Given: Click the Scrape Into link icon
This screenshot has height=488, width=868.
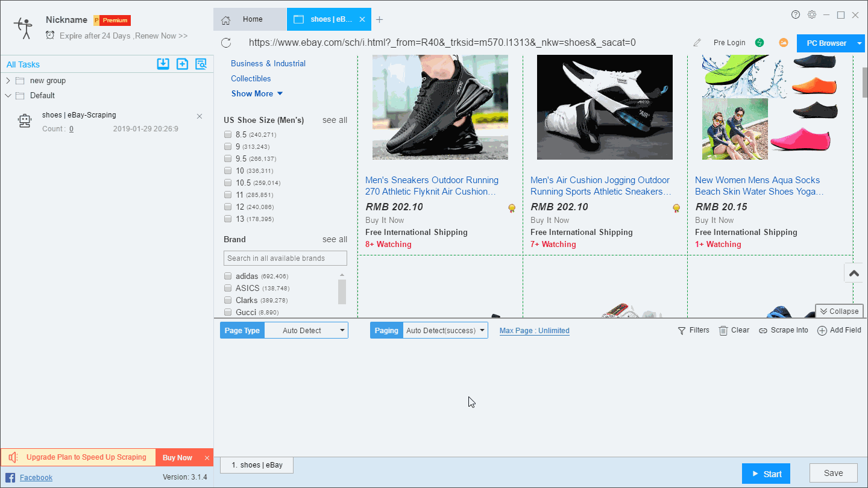Looking at the screenshot, I should pos(763,331).
